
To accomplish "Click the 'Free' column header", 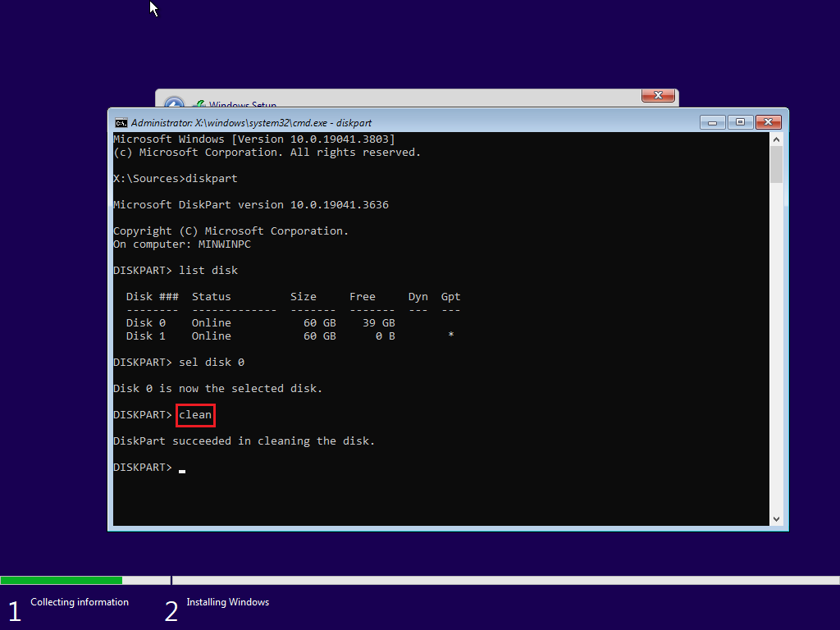I will click(x=363, y=297).
